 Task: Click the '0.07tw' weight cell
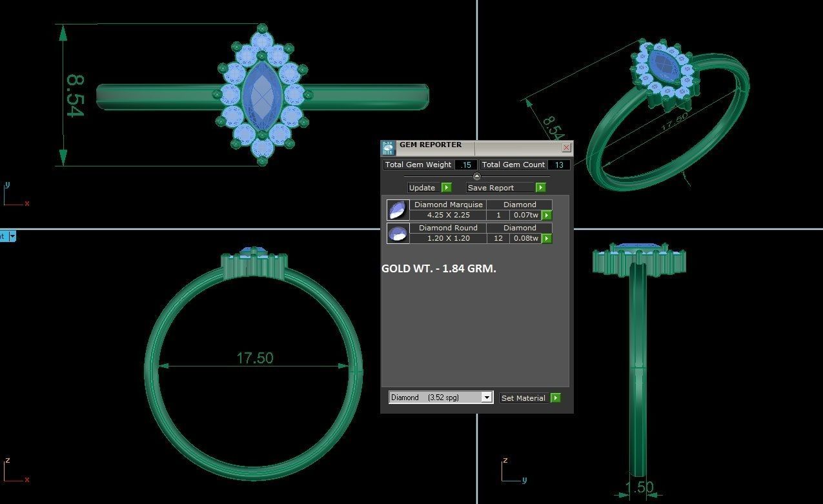click(x=526, y=216)
